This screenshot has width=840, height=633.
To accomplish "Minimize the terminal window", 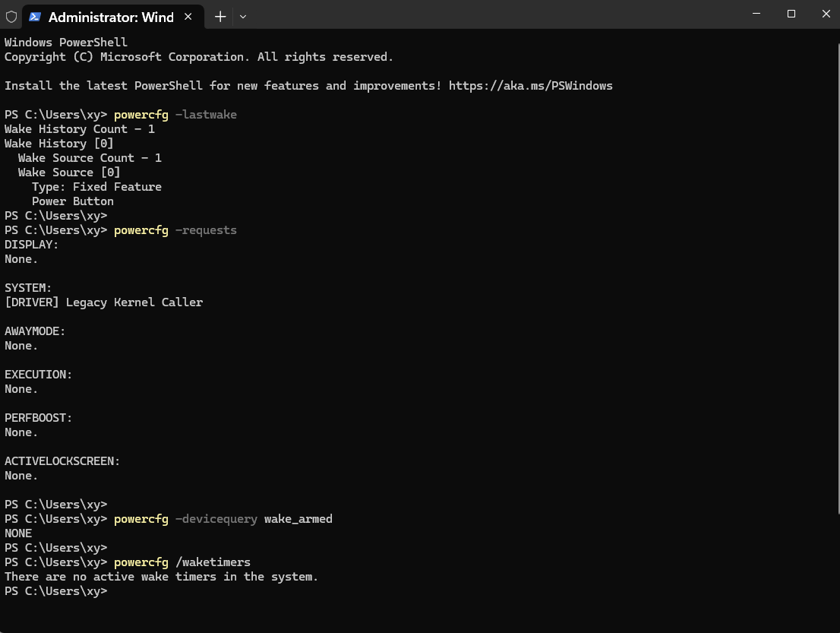I will pos(756,14).
